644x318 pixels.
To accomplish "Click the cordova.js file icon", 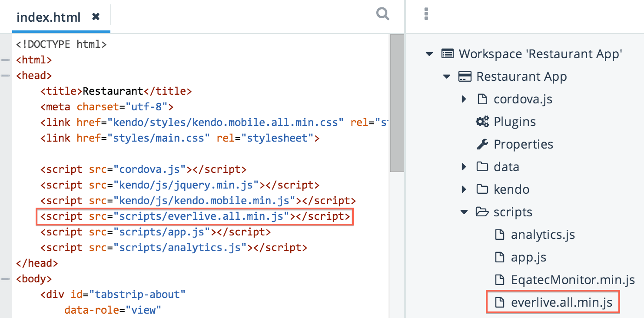I will point(482,99).
